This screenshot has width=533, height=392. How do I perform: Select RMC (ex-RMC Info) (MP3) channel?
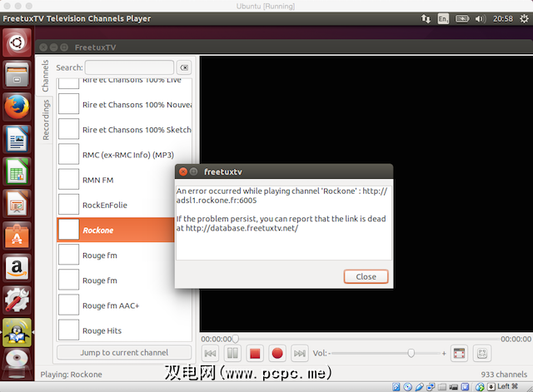125,155
